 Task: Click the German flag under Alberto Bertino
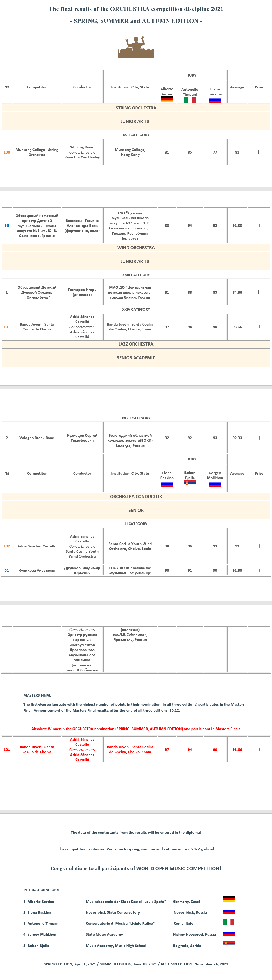pos(167,100)
